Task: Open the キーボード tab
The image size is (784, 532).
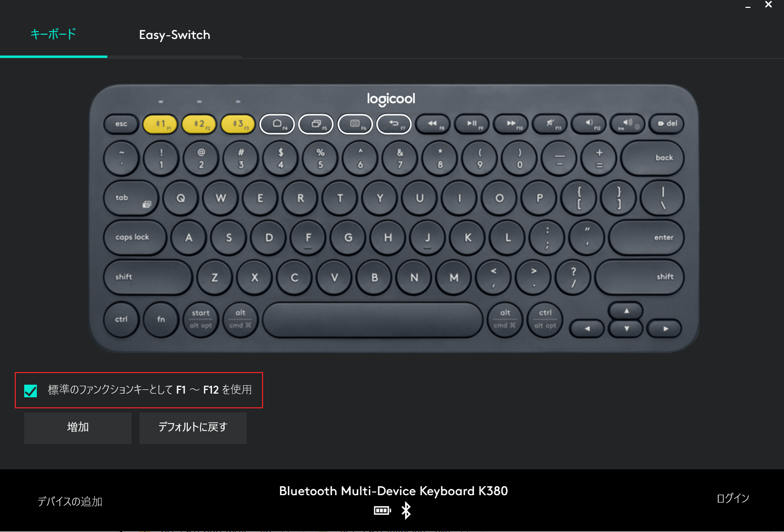Action: click(53, 34)
